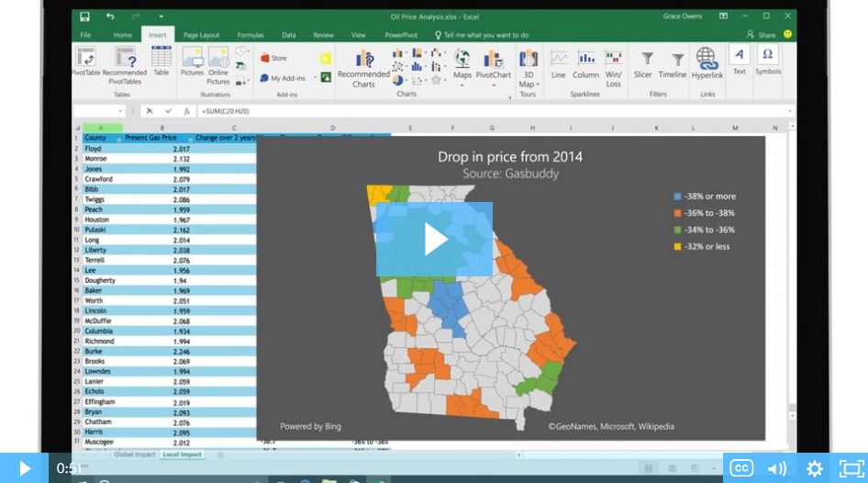Click the Tell me what you want search box
The image size is (868, 483).
(x=486, y=35)
